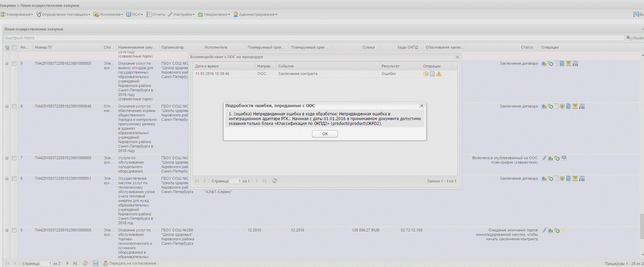Click gear chat icon in row 5
644x267 pixels.
pos(557,230)
